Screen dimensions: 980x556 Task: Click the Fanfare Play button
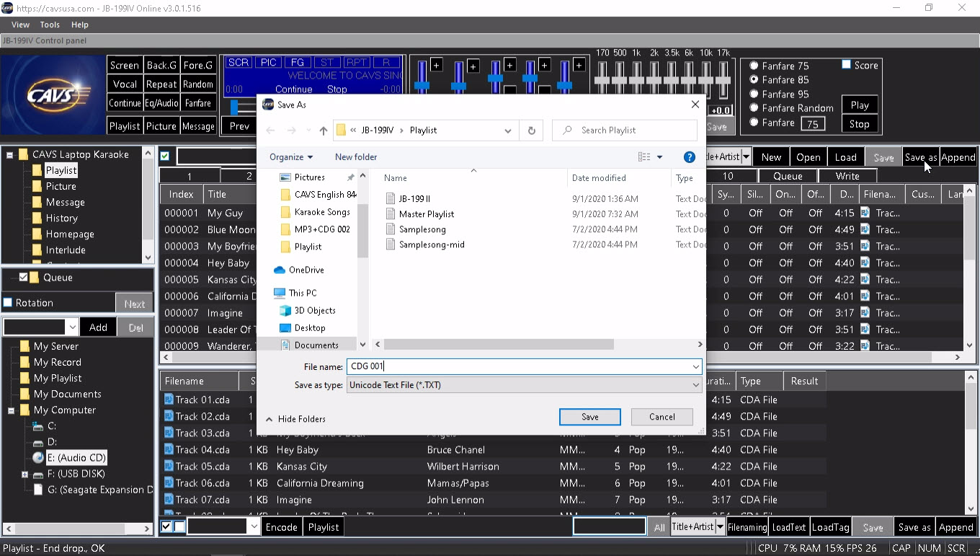[x=860, y=105]
